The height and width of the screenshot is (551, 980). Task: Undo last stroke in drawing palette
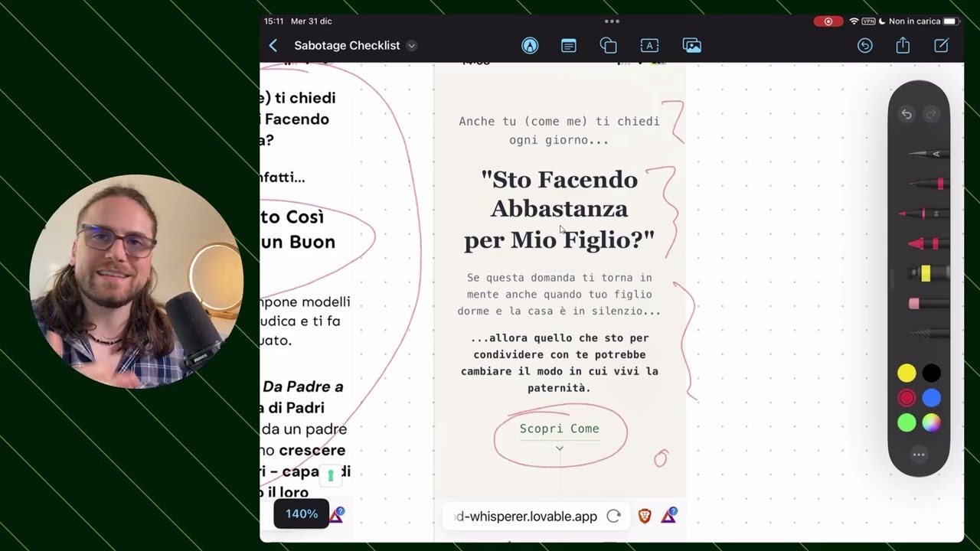[x=906, y=114]
